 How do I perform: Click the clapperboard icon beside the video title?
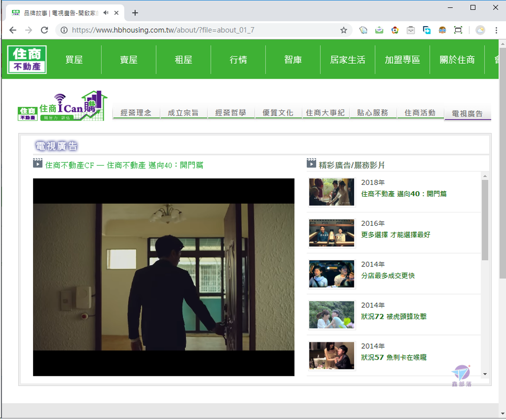38,163
